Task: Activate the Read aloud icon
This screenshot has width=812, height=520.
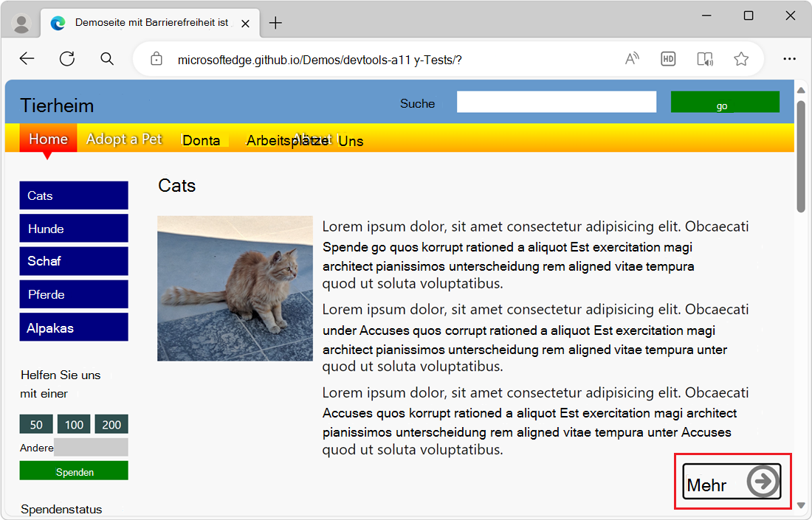Action: click(x=632, y=58)
